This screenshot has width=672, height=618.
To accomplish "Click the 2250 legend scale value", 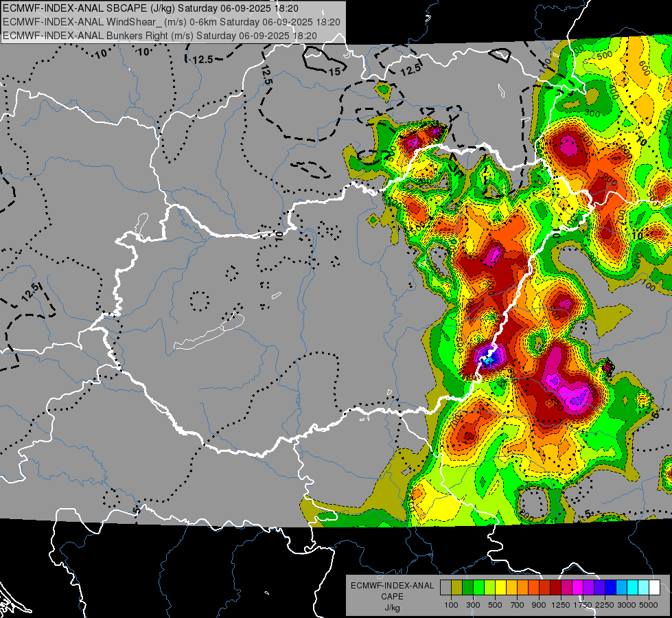I will click(x=605, y=605).
